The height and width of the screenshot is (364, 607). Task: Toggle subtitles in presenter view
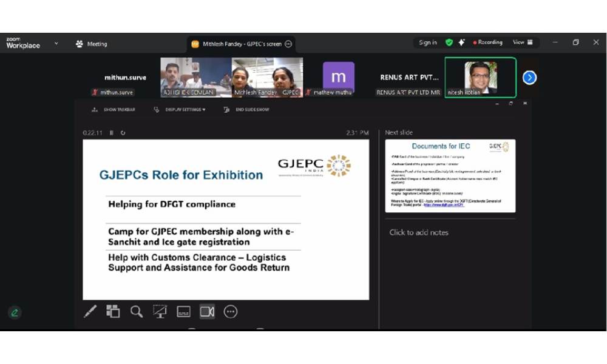point(183,312)
